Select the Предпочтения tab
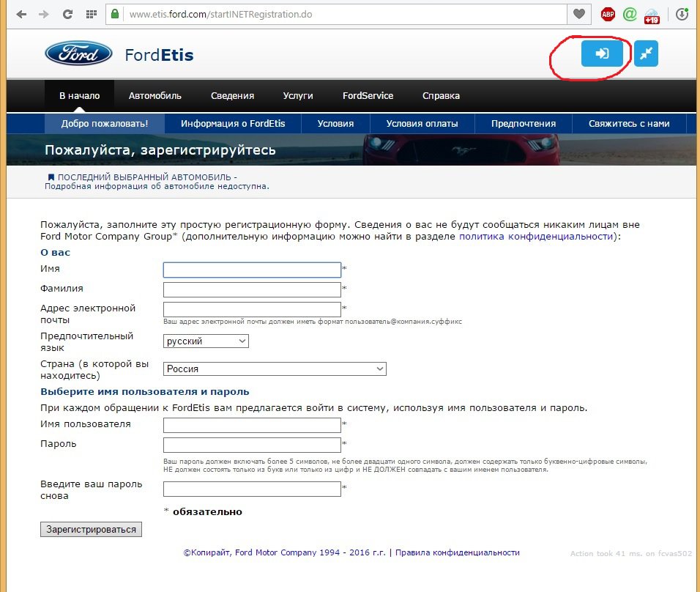 tap(524, 124)
